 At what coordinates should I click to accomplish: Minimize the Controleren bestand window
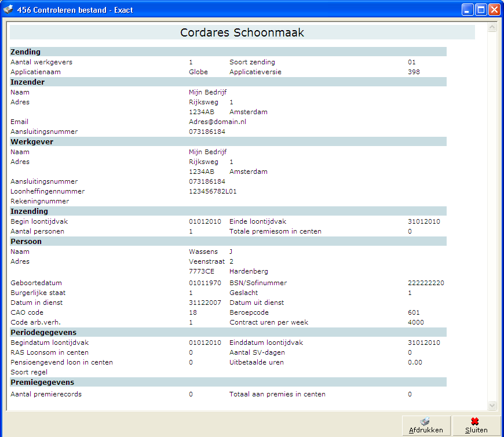(468, 9)
